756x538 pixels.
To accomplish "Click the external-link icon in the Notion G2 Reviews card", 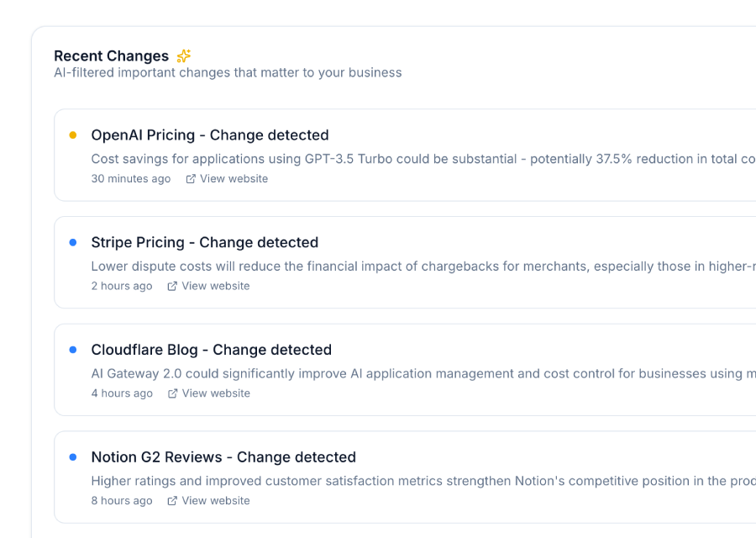I will pyautogui.click(x=172, y=501).
